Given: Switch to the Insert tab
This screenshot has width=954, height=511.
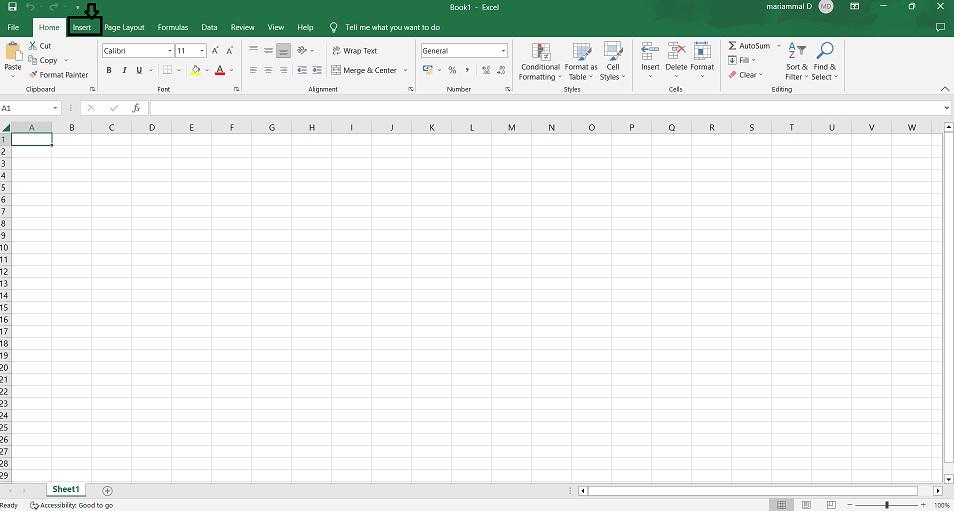Looking at the screenshot, I should (x=82, y=27).
